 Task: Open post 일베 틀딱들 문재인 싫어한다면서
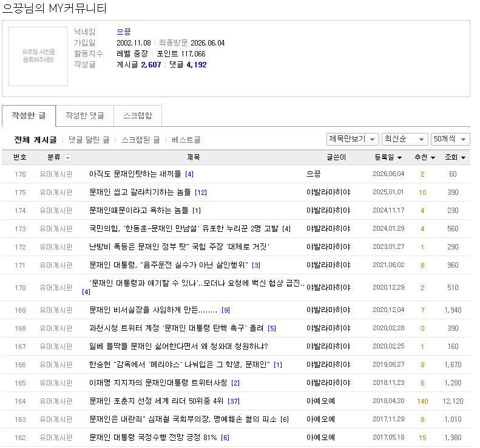point(178,347)
